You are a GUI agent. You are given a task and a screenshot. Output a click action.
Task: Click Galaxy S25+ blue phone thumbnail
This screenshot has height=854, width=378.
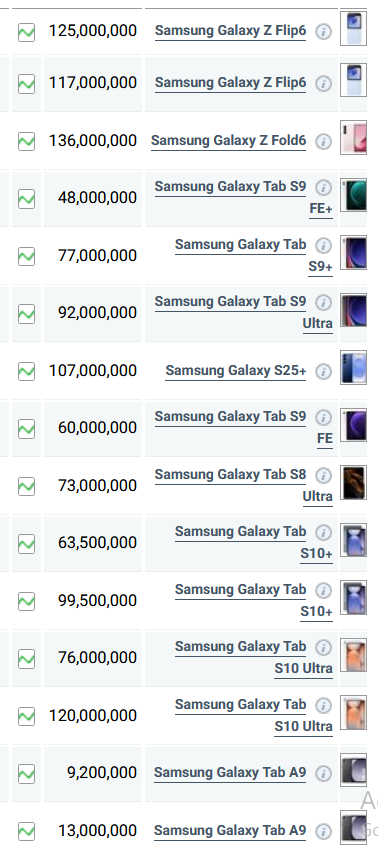click(x=353, y=368)
